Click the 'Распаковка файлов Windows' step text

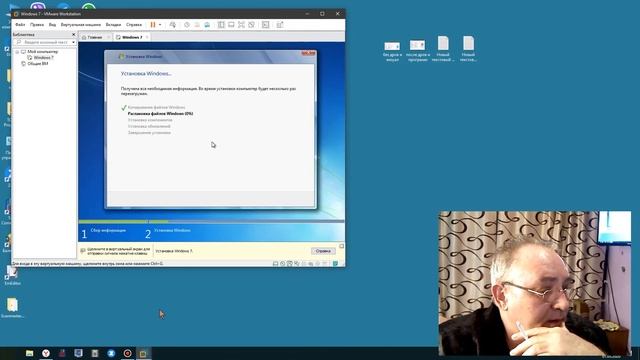pos(160,113)
